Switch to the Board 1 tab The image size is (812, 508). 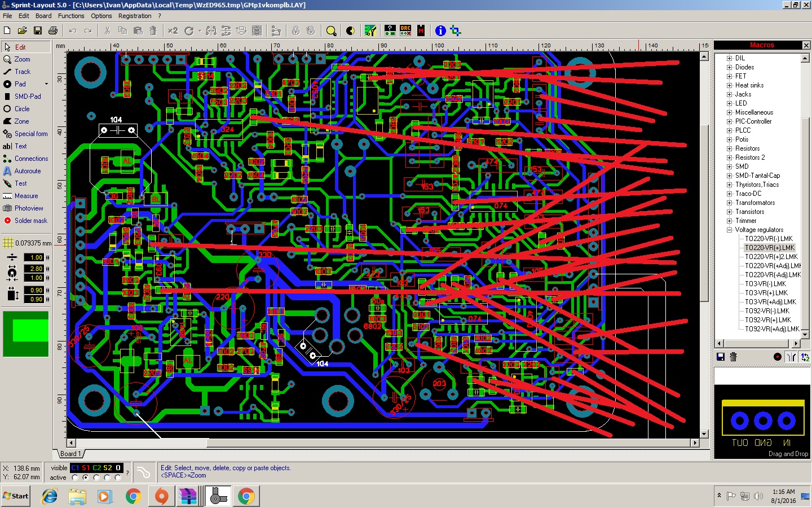[70, 454]
